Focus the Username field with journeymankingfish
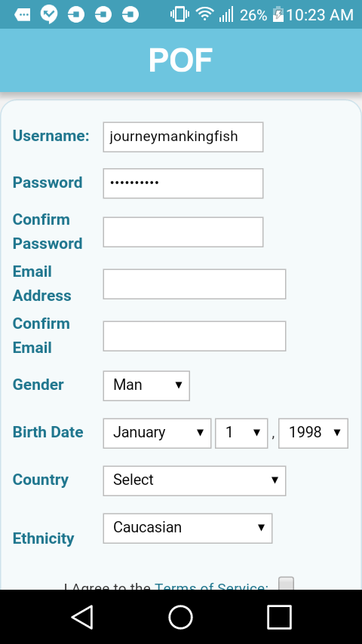This screenshot has height=644, width=362. 183,136
